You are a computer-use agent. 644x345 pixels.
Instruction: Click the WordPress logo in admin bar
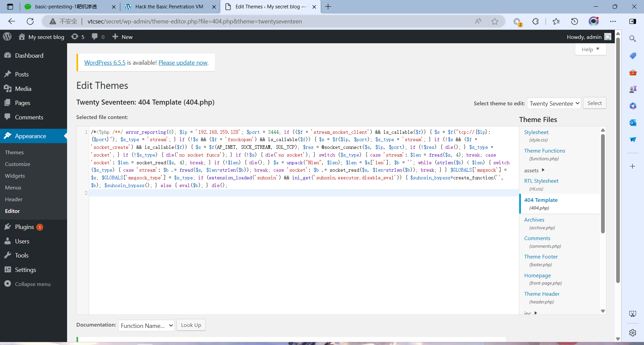[x=7, y=37]
